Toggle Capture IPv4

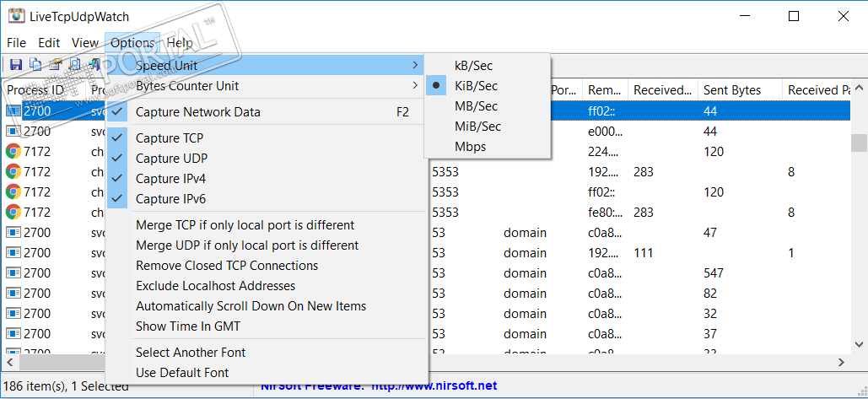point(267,179)
